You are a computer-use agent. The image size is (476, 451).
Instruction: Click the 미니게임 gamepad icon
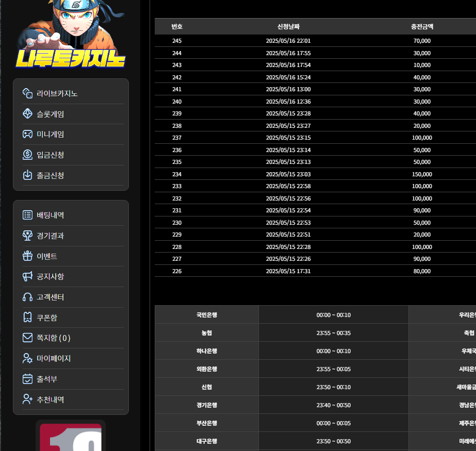(x=28, y=134)
